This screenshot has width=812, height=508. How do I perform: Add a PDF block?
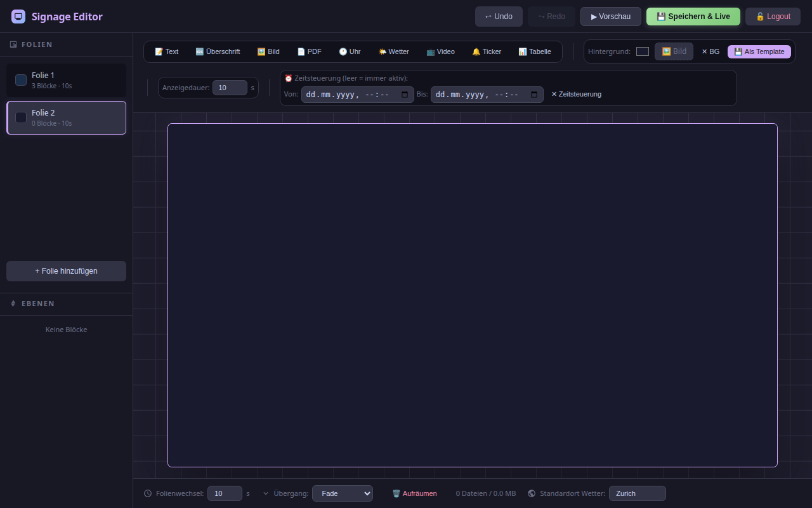point(310,51)
